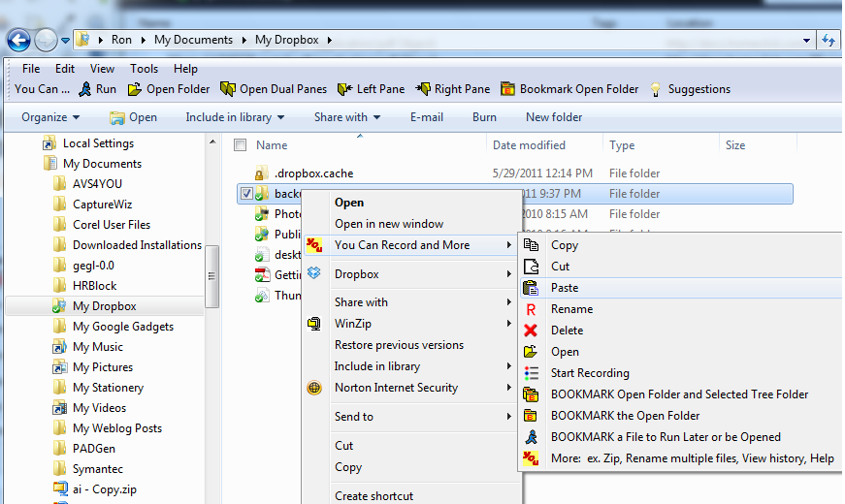Click the Run toolbar icon
The width and height of the screenshot is (845, 504).
pyautogui.click(x=86, y=89)
